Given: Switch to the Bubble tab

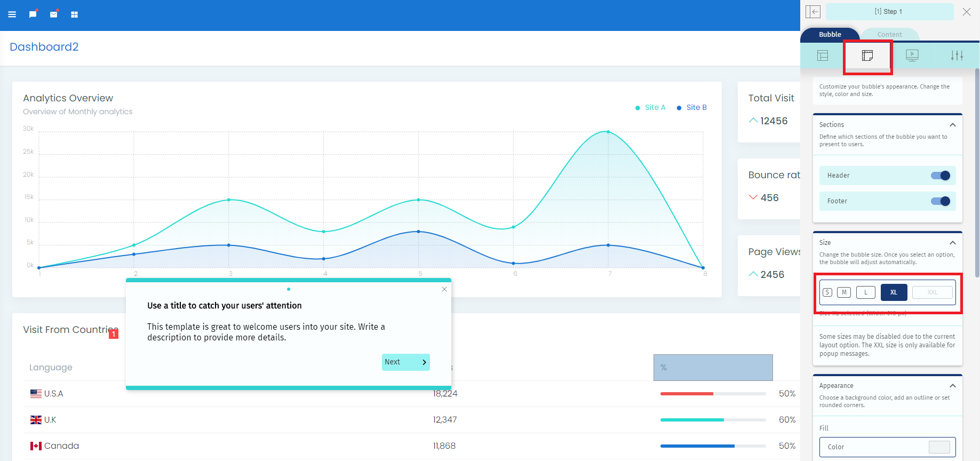Looking at the screenshot, I should [830, 35].
